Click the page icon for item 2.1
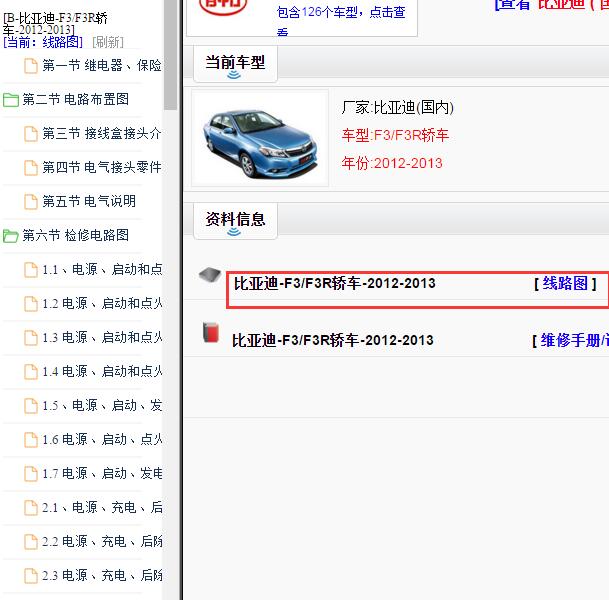This screenshot has height=600, width=609. tap(31, 508)
